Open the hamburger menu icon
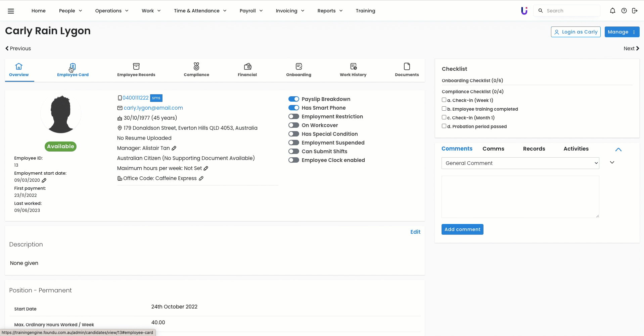This screenshot has width=644, height=336. tap(11, 11)
